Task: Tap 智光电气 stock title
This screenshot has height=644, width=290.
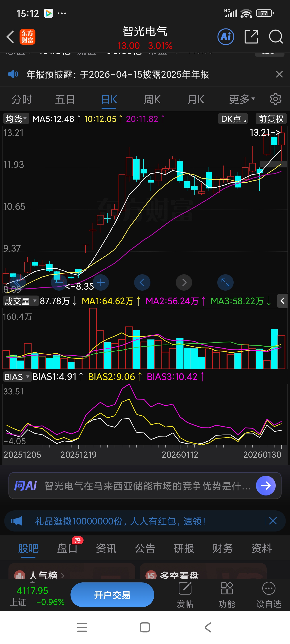Action: pos(145,32)
